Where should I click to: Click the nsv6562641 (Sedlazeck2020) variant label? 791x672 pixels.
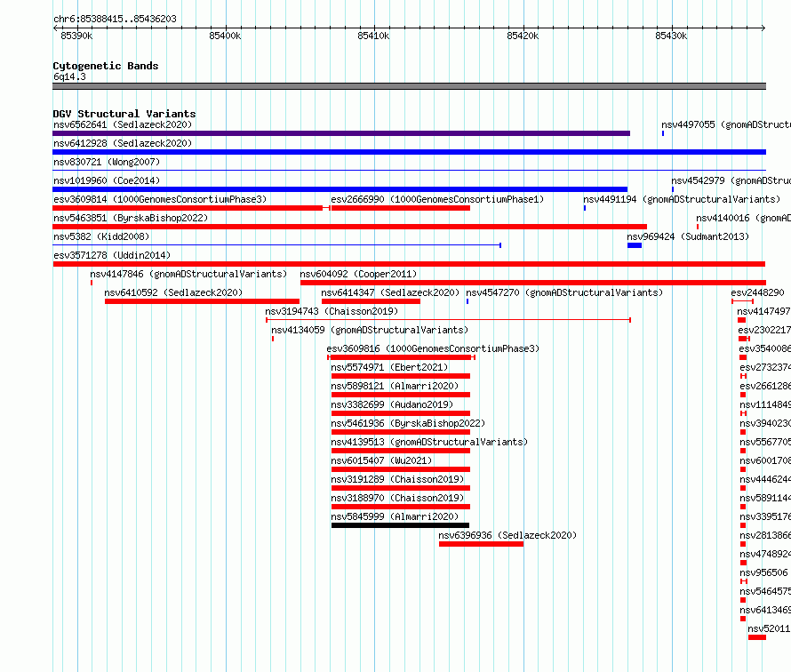click(123, 124)
